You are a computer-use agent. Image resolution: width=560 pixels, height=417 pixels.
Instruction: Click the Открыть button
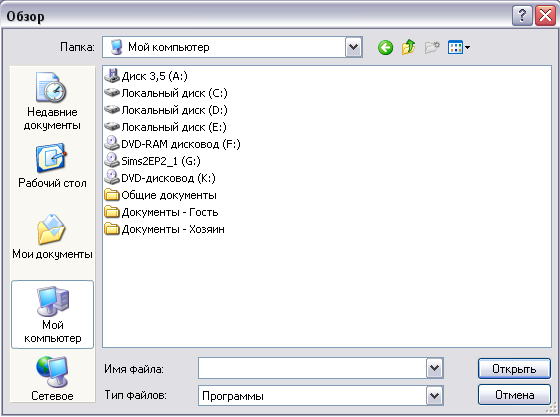pos(514,368)
